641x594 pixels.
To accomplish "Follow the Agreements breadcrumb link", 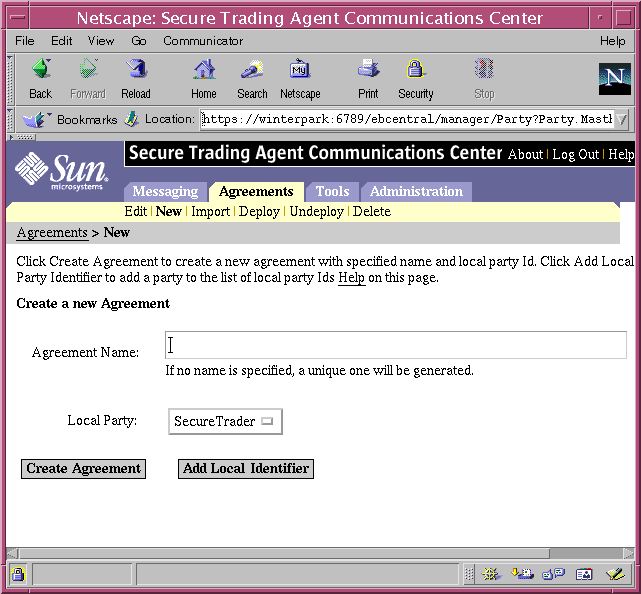I will [52, 233].
